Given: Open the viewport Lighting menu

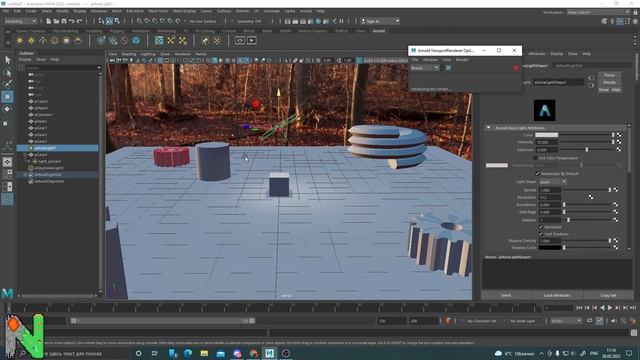Looking at the screenshot, I should pyautogui.click(x=148, y=54).
